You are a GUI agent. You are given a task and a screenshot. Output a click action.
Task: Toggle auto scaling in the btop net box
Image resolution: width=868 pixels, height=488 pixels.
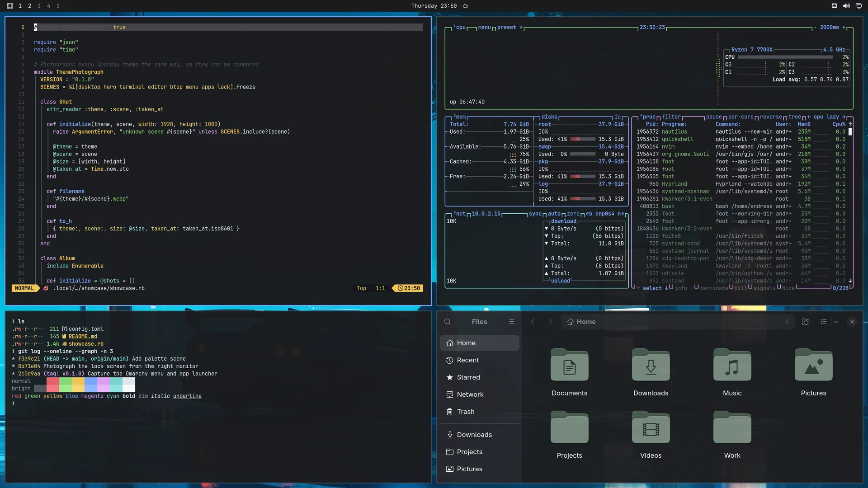coord(554,214)
